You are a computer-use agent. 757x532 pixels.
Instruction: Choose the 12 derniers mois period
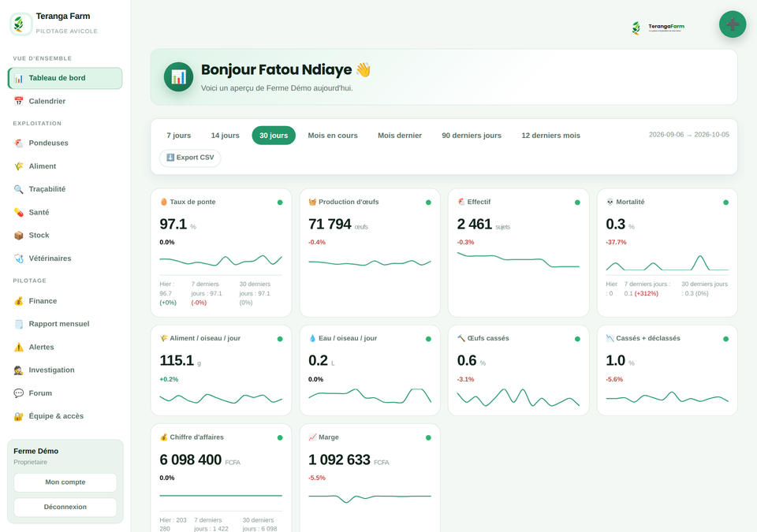[x=551, y=136]
